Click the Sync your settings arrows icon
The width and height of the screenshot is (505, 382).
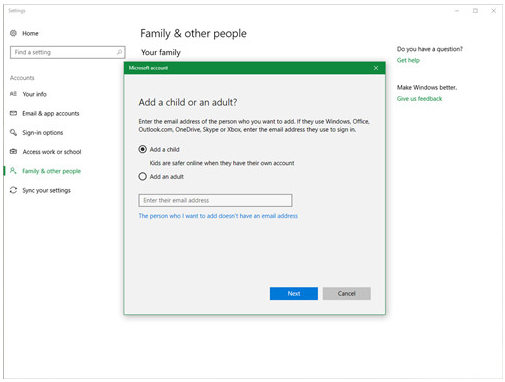pos(13,190)
